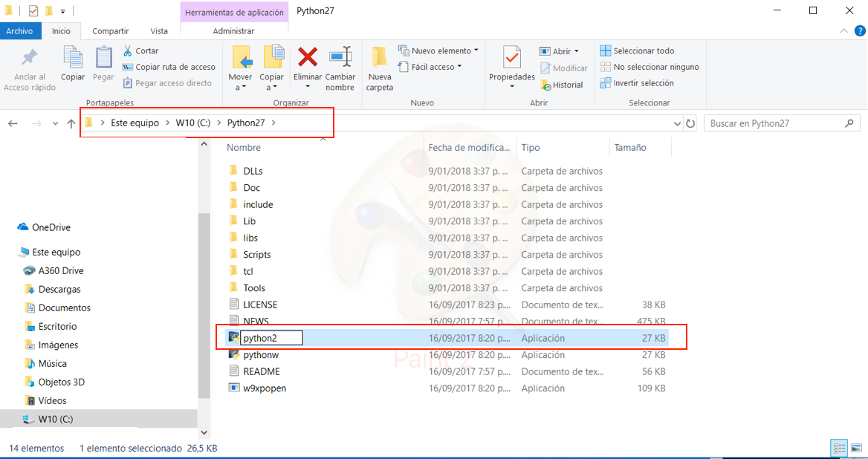Click the python2 rename text box
The width and height of the screenshot is (868, 459).
(271, 338)
